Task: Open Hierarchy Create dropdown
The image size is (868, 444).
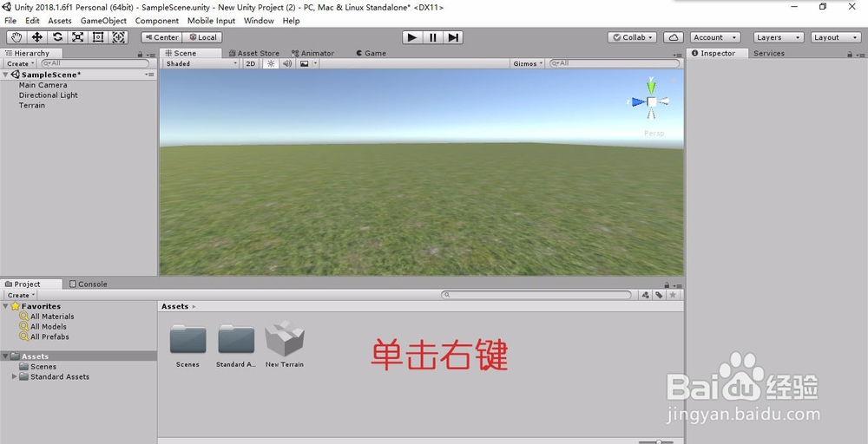Action: pos(21,63)
